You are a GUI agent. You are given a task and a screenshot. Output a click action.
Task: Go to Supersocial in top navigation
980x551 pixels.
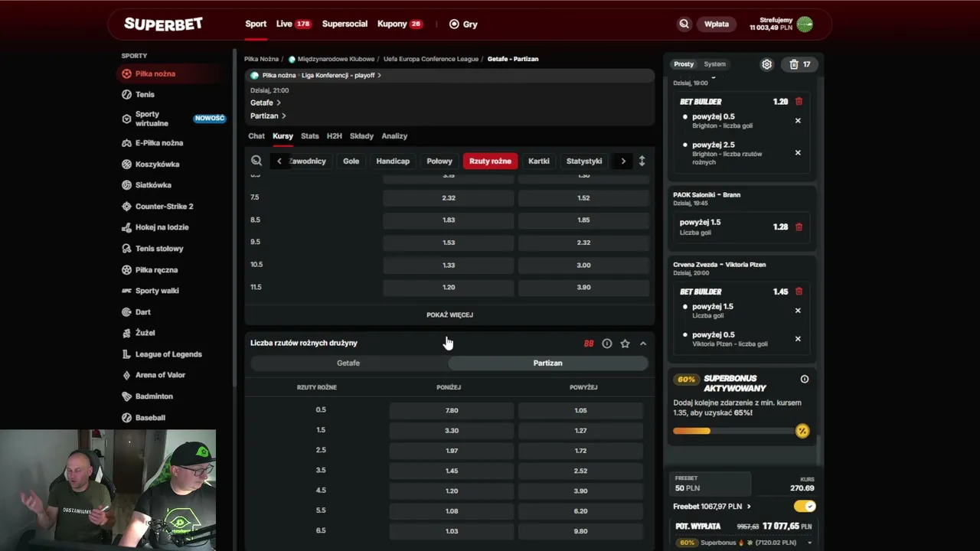(x=345, y=24)
